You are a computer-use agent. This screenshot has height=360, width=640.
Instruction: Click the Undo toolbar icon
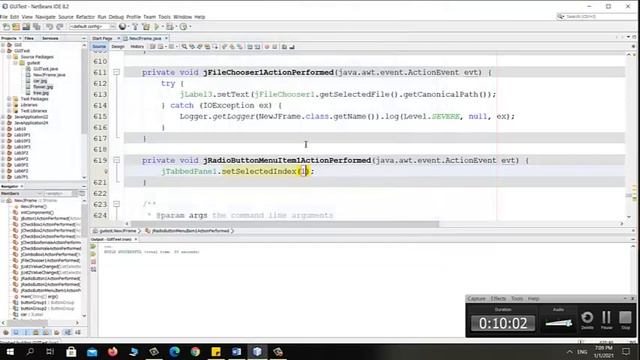[49, 27]
